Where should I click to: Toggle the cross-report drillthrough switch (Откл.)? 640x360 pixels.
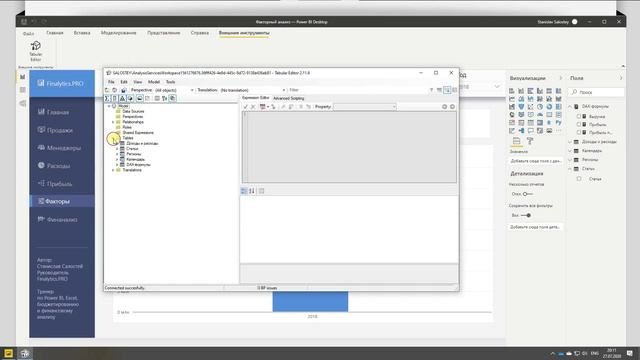[x=528, y=194]
